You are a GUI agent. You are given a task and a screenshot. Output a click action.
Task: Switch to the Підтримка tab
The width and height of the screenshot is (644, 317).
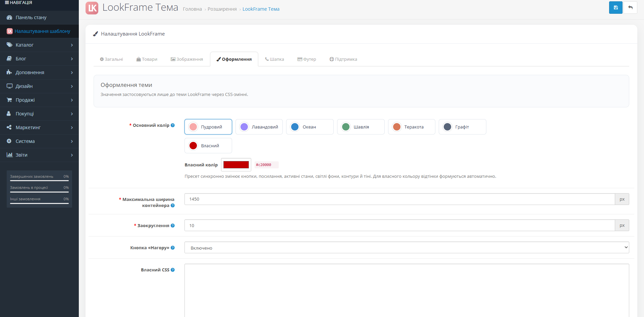(343, 59)
